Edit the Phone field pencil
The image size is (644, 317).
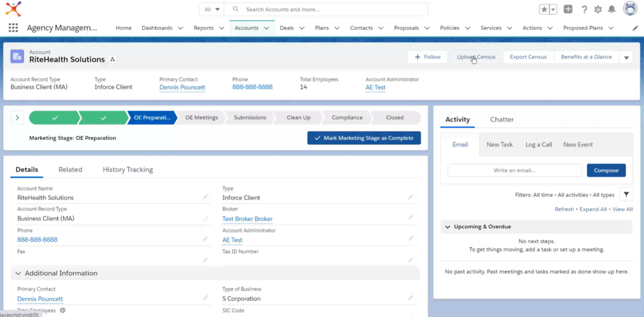click(205, 239)
